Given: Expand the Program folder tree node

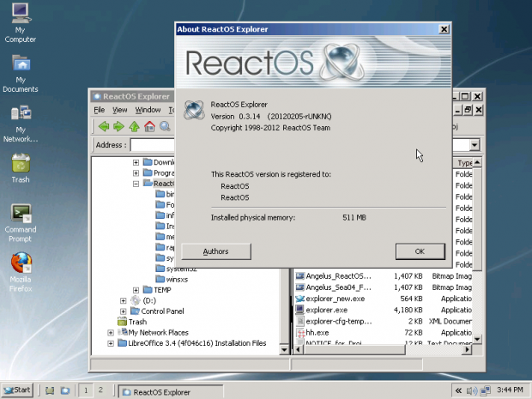Looking at the screenshot, I should [x=136, y=173].
